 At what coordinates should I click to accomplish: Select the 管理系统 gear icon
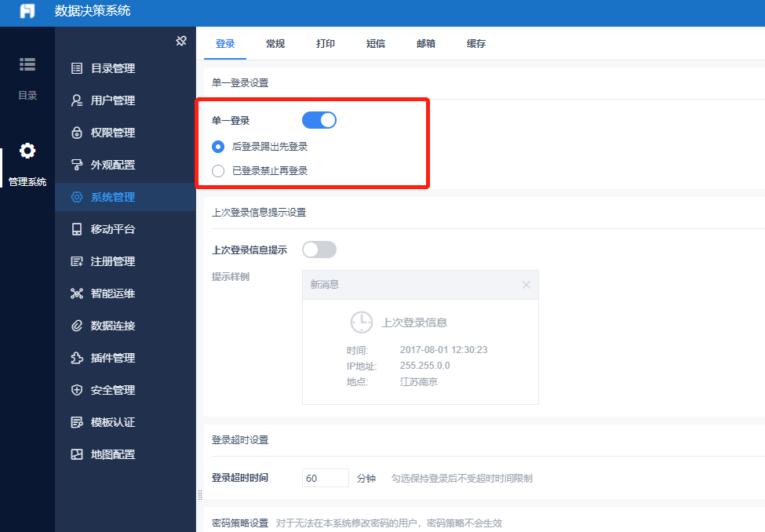click(x=27, y=151)
